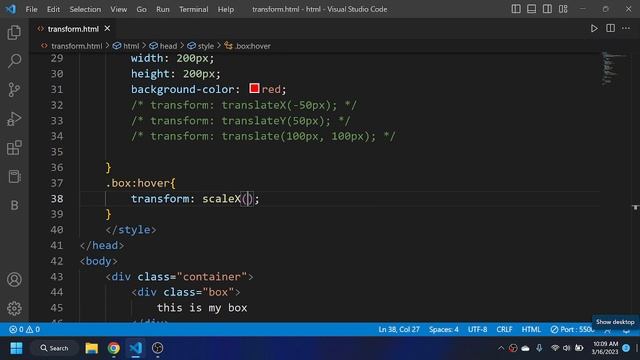
Task: Open the Wi-Fi network tray icon
Action: 555,348
